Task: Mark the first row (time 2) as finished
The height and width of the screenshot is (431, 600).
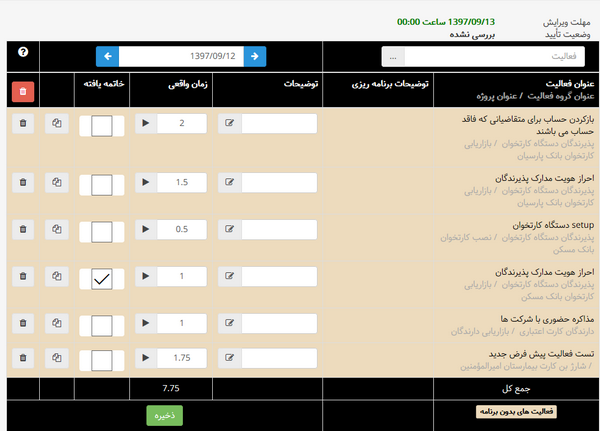Action: point(102,126)
